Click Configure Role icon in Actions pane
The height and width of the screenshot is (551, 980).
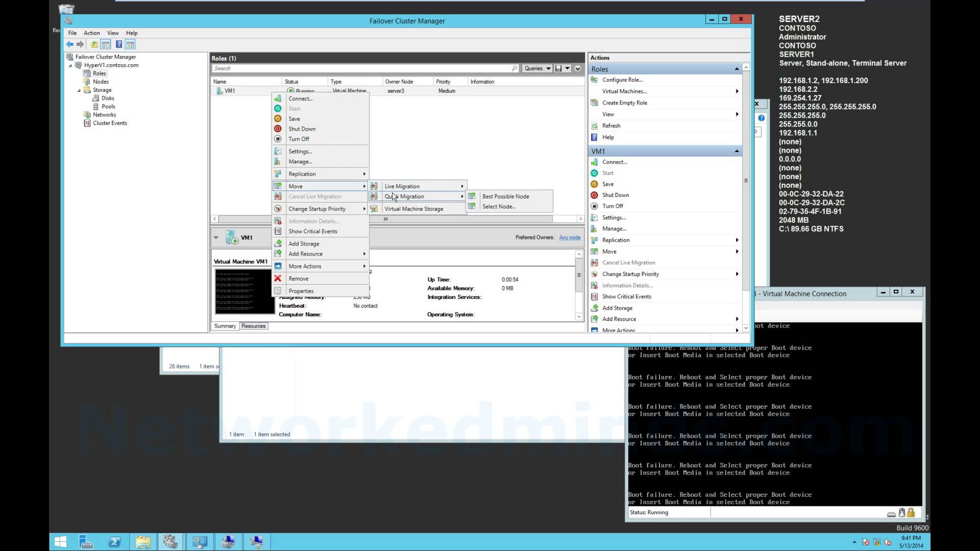coord(594,80)
